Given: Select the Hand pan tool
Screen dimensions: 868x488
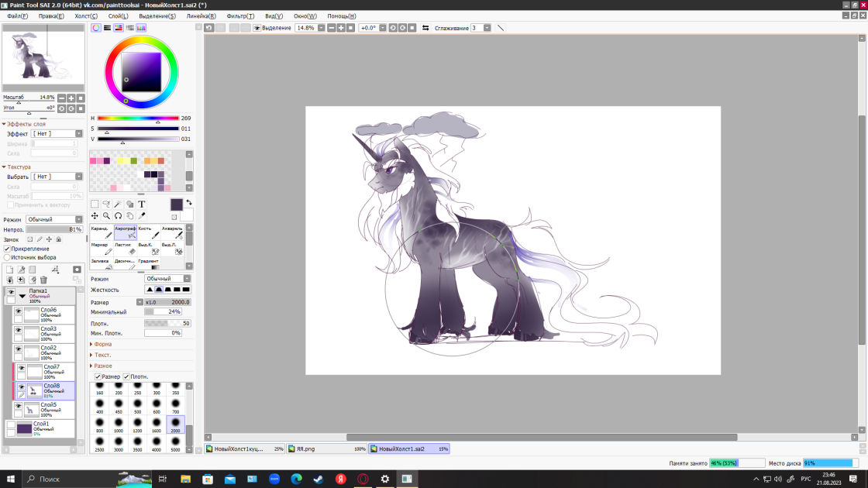Looking at the screenshot, I should tap(130, 216).
